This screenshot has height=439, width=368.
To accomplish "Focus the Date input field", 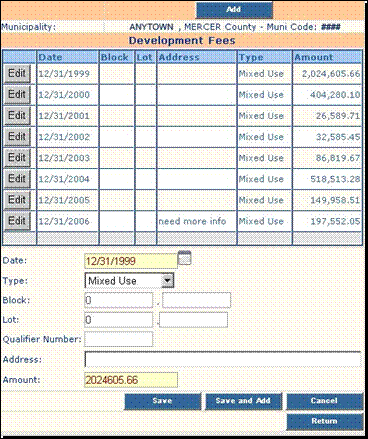I will pos(131,261).
